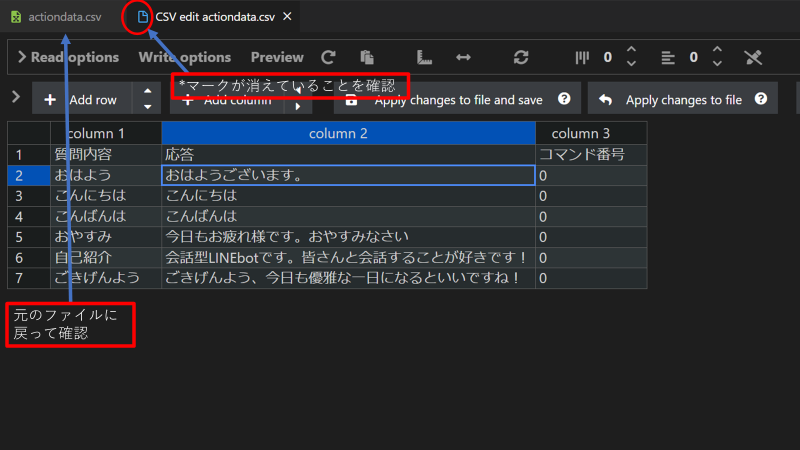Click cell おはよう in column 1
The height and width of the screenshot is (450, 800).
[106, 176]
